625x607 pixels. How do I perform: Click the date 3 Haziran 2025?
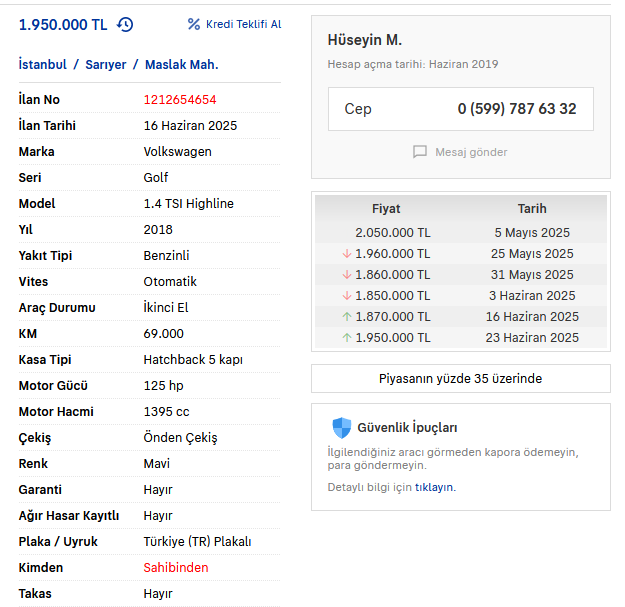click(532, 296)
